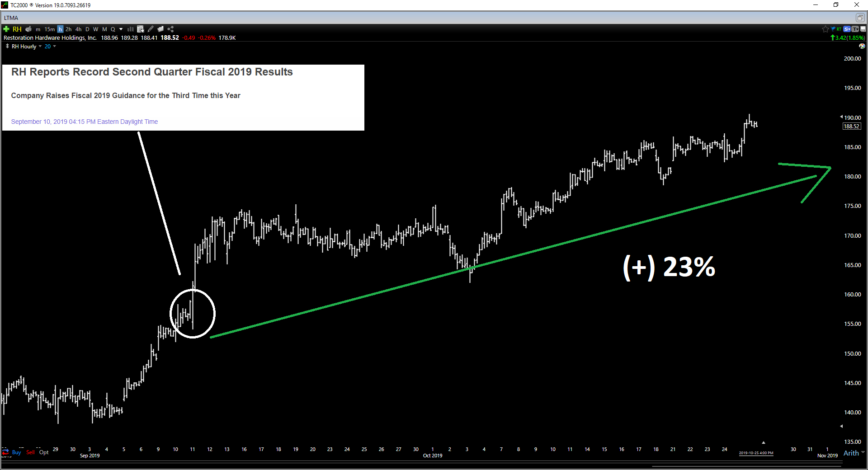This screenshot has height=470, width=868.
Task: Select the 4h time frame
Action: pyautogui.click(x=79, y=29)
